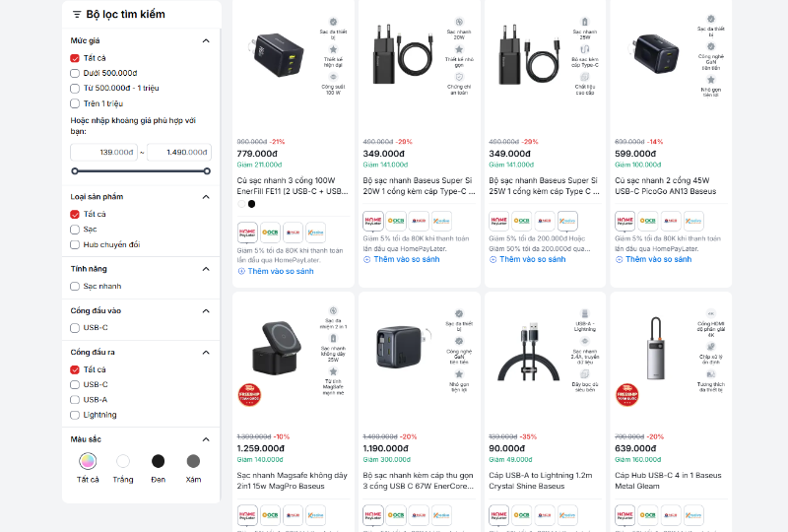788x532 pixels.
Task: Collapse the Loại sản phẩm section
Action: click(x=206, y=197)
